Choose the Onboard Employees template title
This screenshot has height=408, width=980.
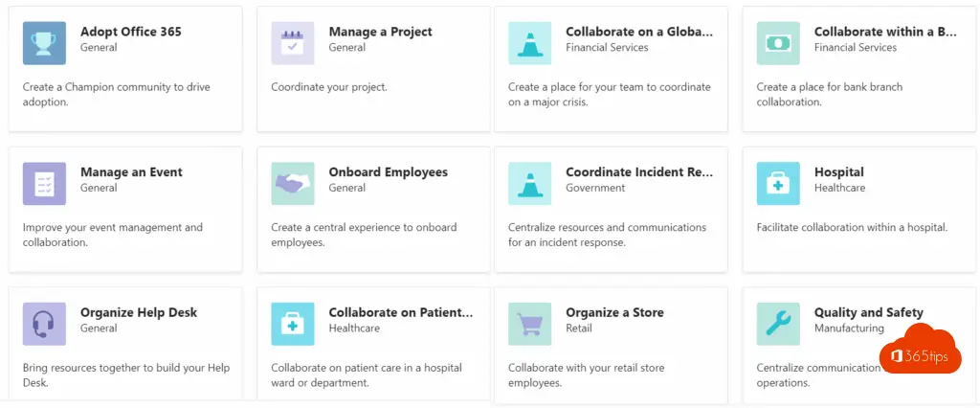389,172
